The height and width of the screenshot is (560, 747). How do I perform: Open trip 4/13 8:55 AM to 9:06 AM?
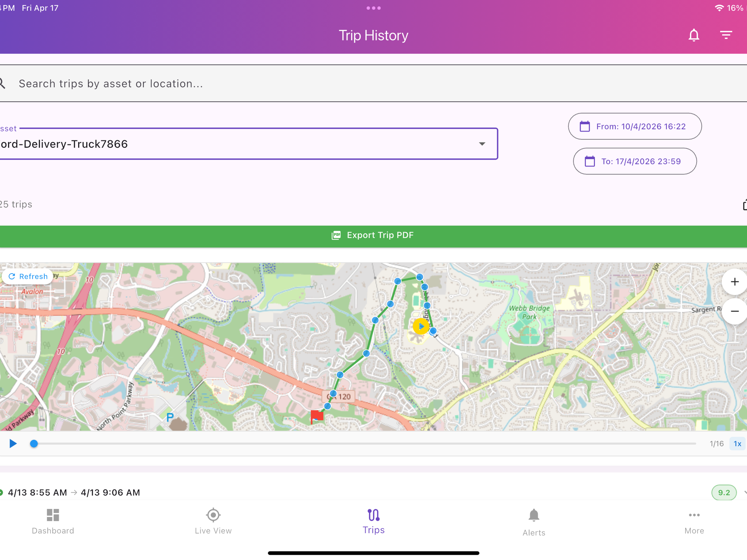(373, 492)
